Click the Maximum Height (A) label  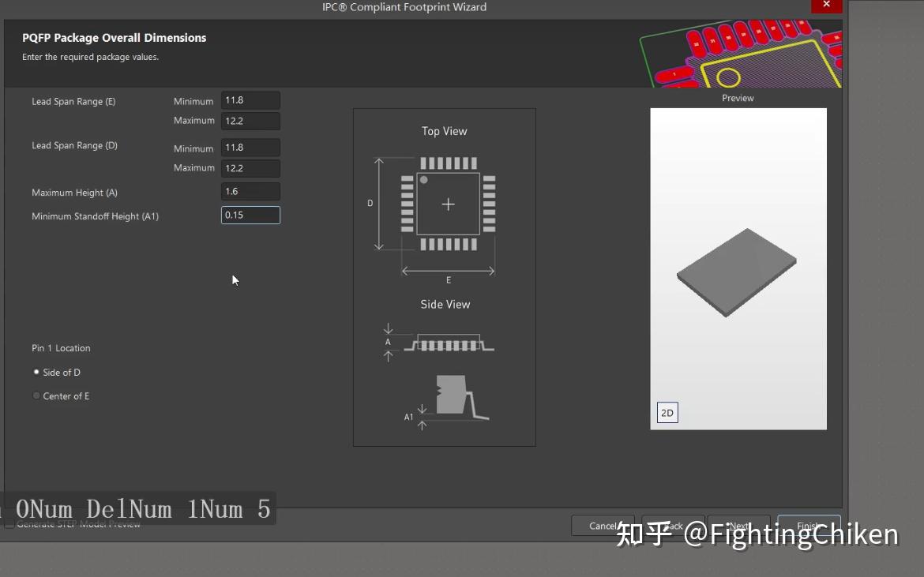[x=75, y=193]
